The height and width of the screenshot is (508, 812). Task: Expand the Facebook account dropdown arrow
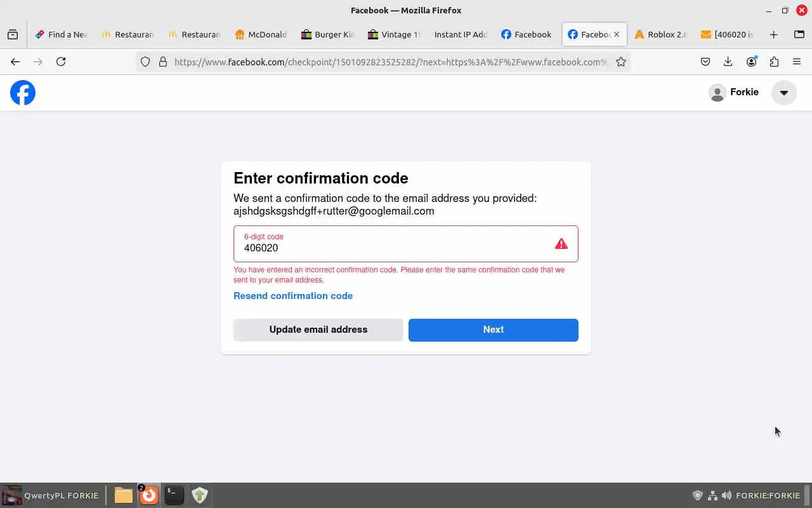point(784,93)
